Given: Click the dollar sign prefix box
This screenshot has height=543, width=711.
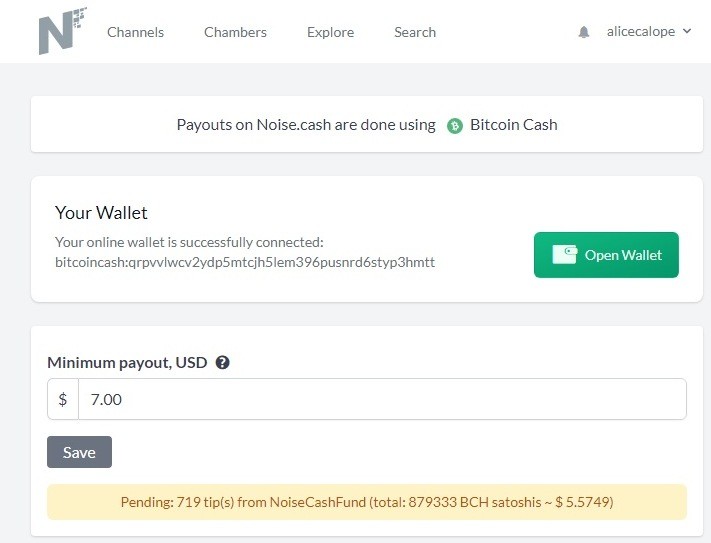Looking at the screenshot, I should pyautogui.click(x=63, y=399).
